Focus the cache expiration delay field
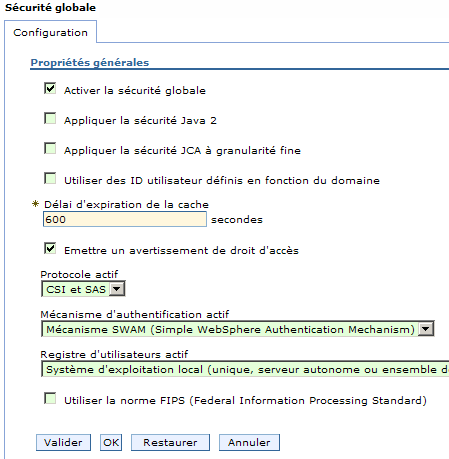Viewport: 449px width, 459px height. [x=125, y=219]
